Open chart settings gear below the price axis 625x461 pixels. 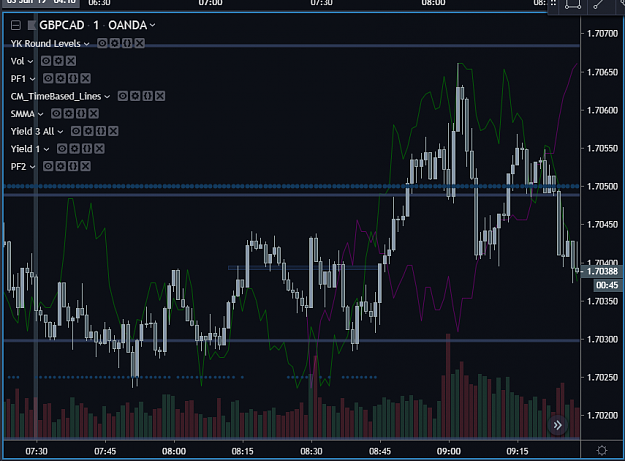coord(602,450)
